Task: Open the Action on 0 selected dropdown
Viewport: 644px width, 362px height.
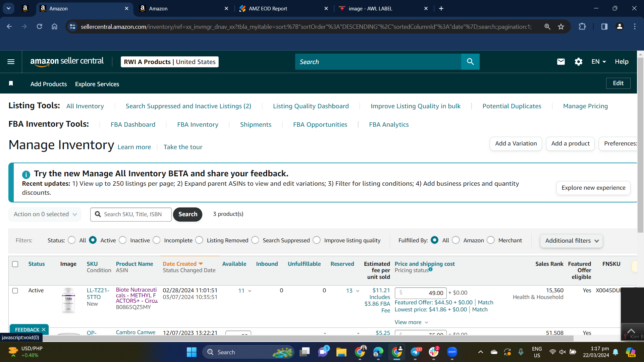Action: (45, 214)
